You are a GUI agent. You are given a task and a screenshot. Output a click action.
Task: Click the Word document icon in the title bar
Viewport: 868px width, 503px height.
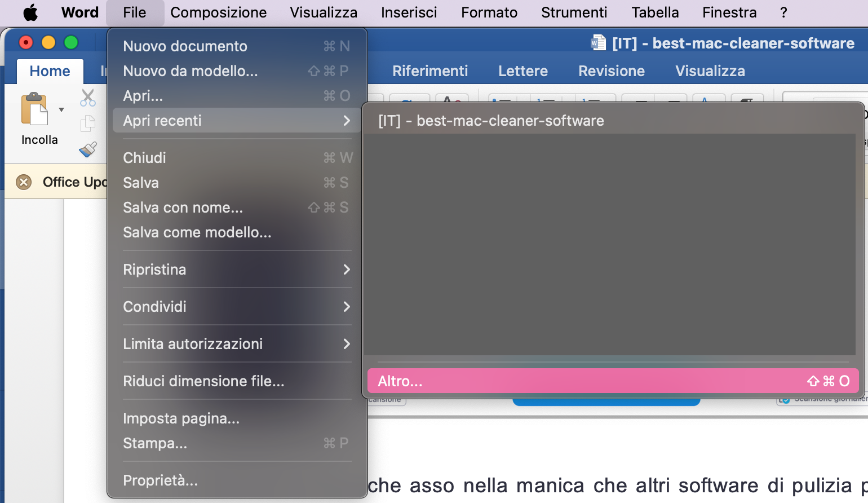click(599, 43)
